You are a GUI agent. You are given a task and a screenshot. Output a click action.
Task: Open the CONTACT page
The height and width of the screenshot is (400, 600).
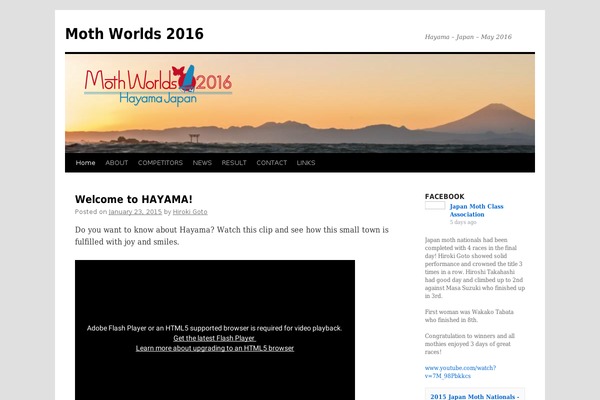272,163
